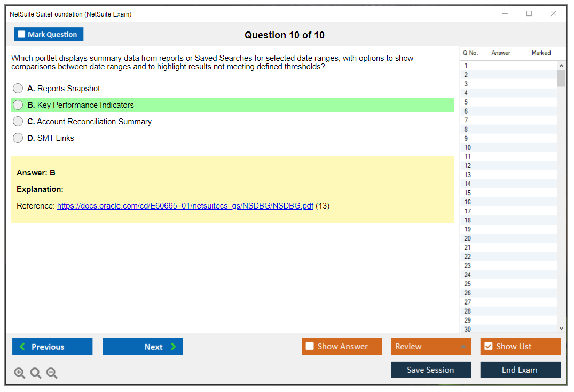Select question 23 in the list

(508, 266)
